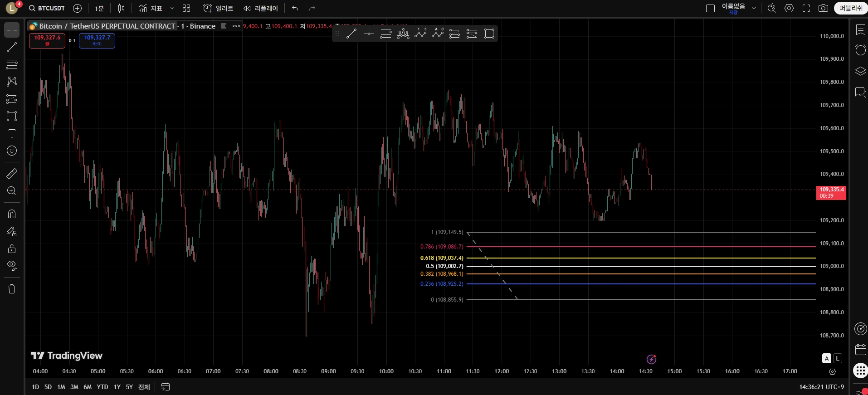Take a chart snapshot with camera icon
Viewport: 868px width, 395px height.
pos(824,8)
